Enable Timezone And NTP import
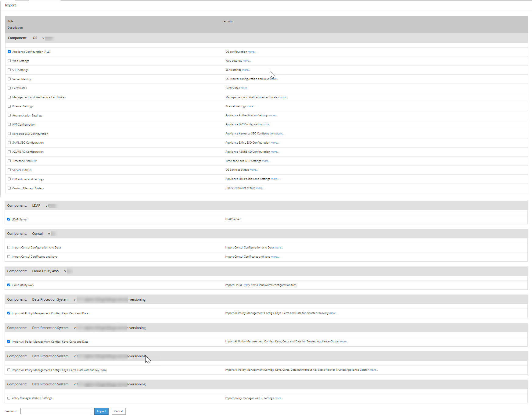532x418 pixels. [9, 161]
